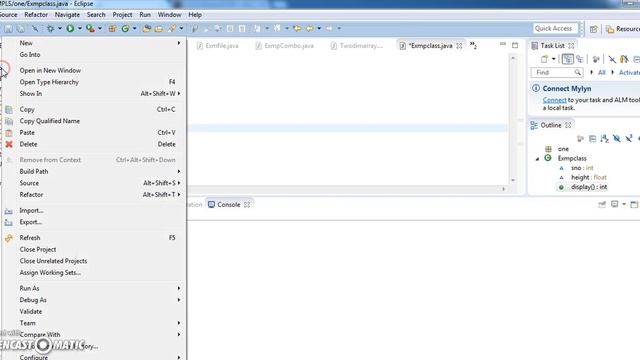
Task: Click the Open Perspective icon beside Quick Access
Action: tap(593, 29)
